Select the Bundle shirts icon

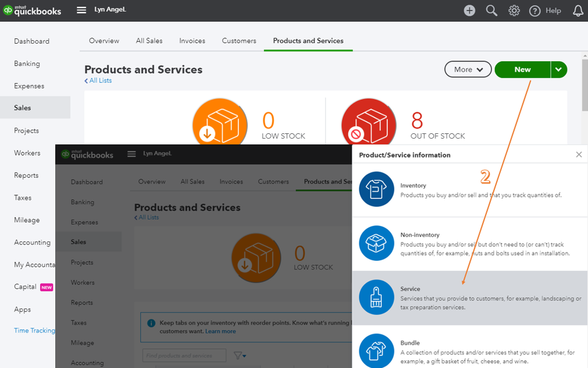coord(376,351)
